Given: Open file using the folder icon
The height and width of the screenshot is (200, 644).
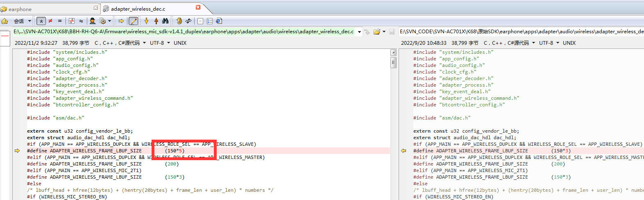Looking at the screenshot, I should coord(377,32).
